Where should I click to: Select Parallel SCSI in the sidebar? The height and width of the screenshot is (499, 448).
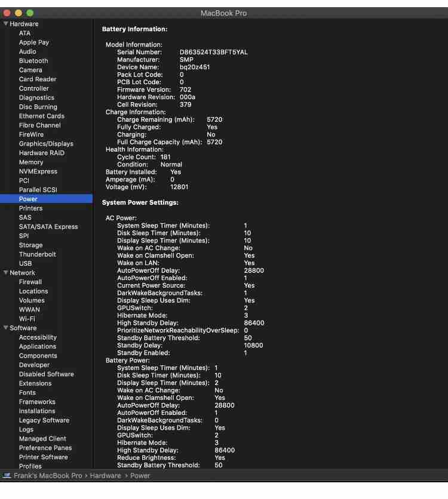click(38, 190)
